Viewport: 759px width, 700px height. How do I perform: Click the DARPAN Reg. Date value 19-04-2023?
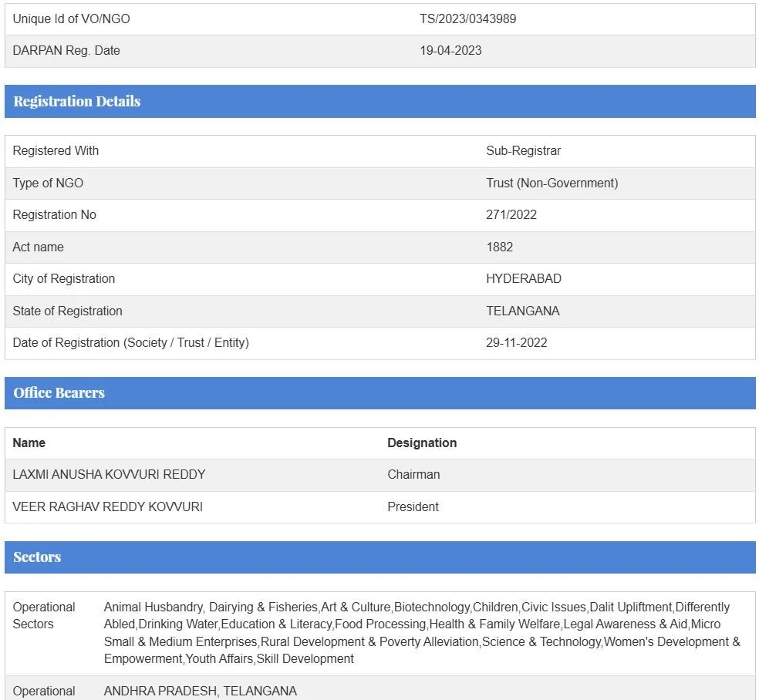[x=450, y=50]
